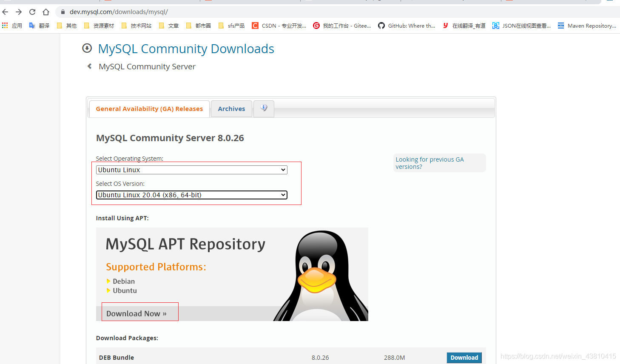Select the General Availability (GA) Releases tab
The image size is (620, 364).
tap(149, 109)
